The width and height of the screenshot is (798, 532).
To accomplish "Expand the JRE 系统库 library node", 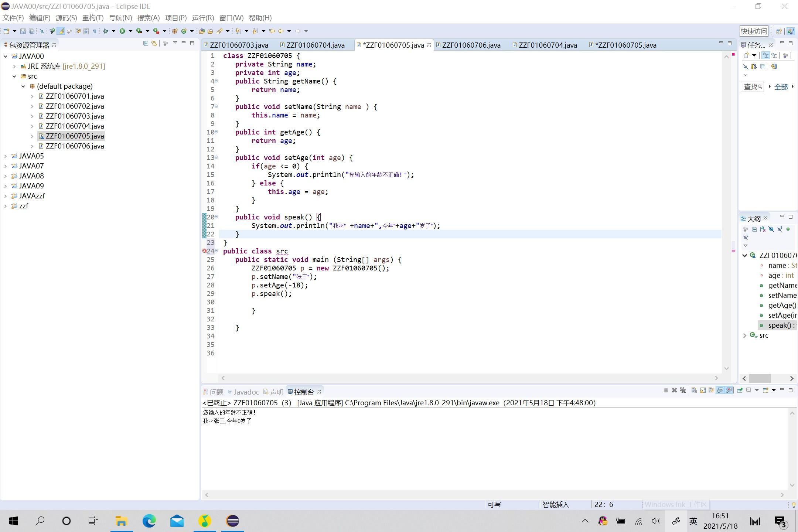I will (14, 66).
